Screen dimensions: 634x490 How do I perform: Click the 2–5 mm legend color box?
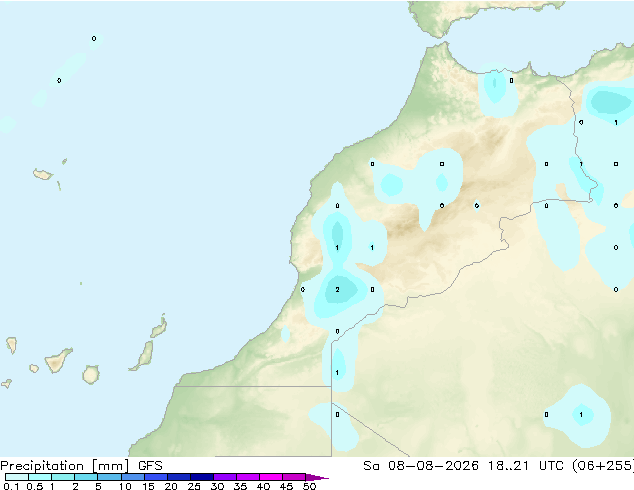(86, 477)
